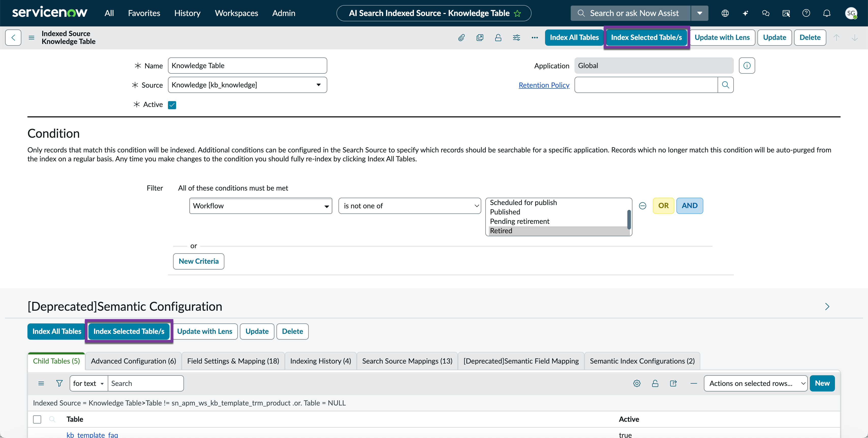Open Deprecated Semantic Field Mapping tab
Viewport: 868px width, 438px height.
click(x=521, y=361)
